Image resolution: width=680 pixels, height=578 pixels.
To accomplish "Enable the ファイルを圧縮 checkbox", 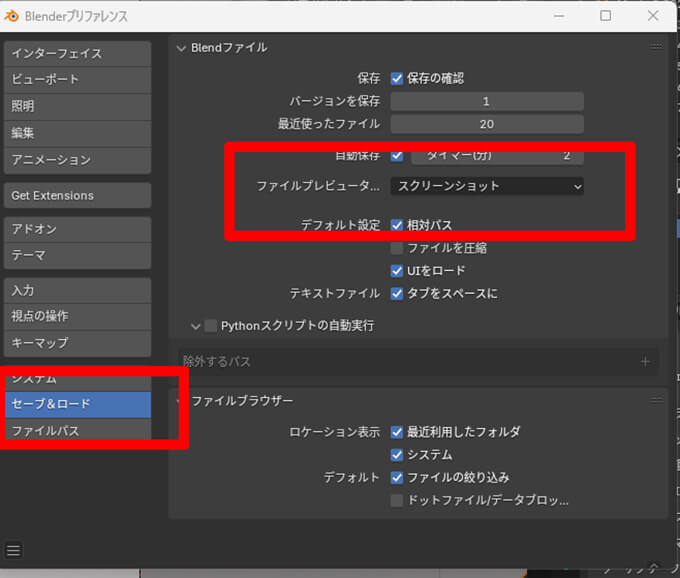I will [x=397, y=248].
